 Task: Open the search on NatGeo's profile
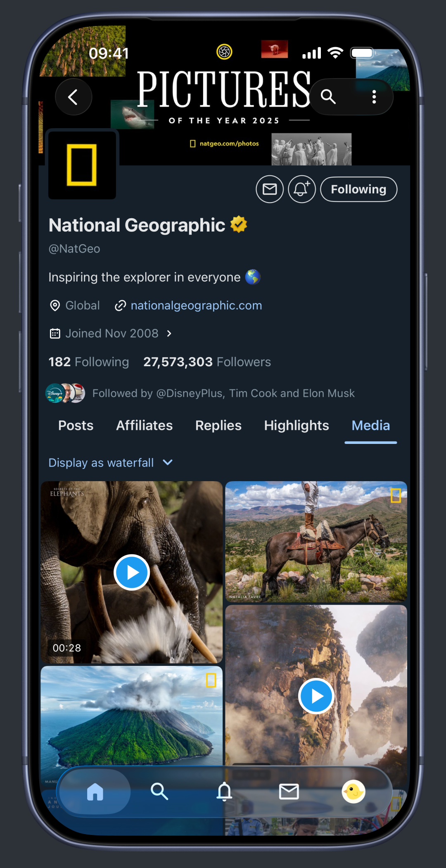click(x=328, y=97)
